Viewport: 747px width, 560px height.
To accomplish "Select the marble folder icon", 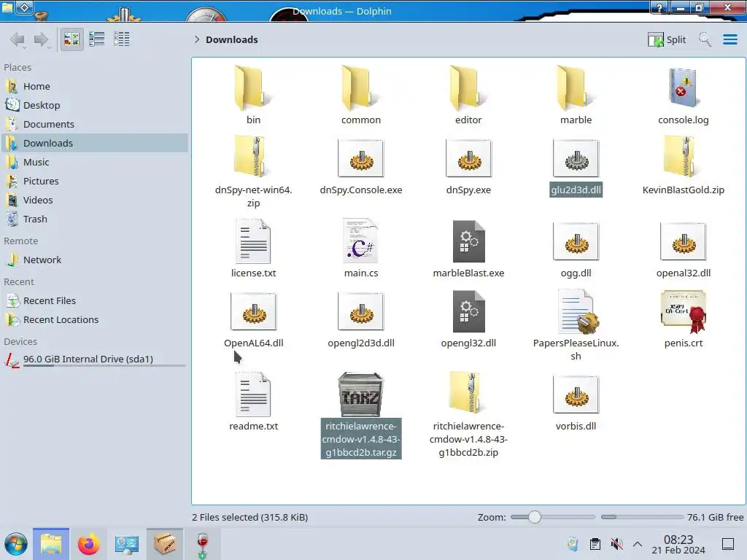I will point(576,88).
